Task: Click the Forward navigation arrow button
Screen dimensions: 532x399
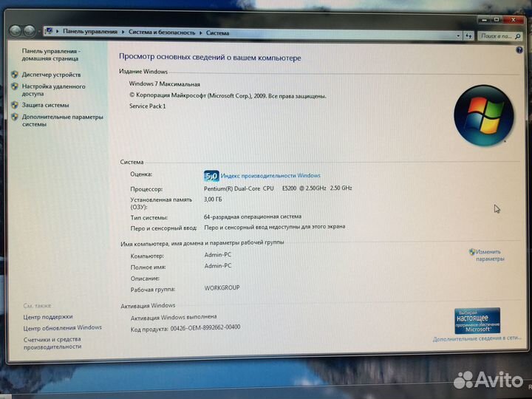Action: pyautogui.click(x=30, y=31)
